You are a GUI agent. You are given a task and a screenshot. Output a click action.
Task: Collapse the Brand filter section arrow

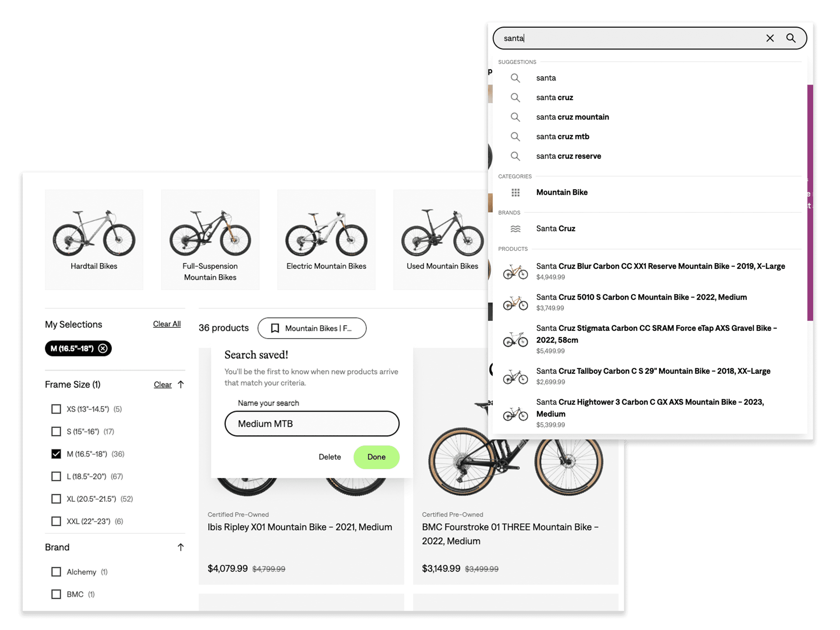(x=180, y=547)
